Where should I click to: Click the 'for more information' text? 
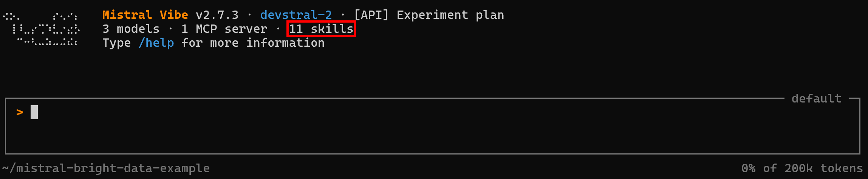point(253,43)
